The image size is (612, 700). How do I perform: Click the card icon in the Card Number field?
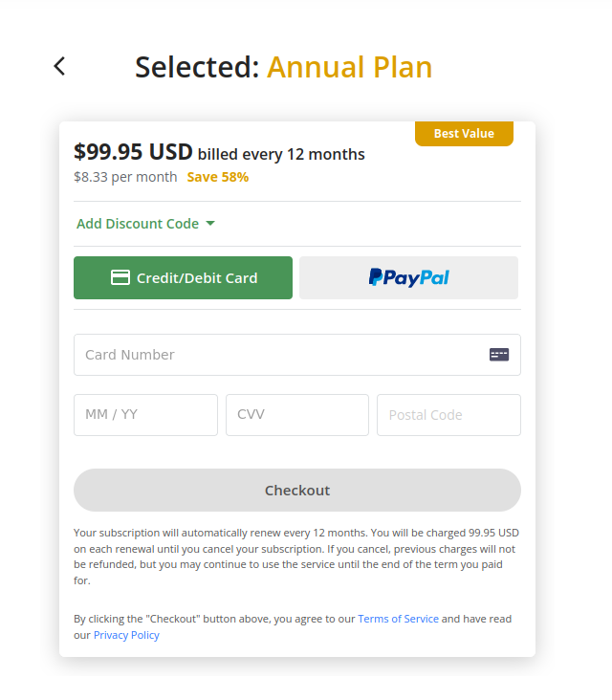tap(499, 355)
